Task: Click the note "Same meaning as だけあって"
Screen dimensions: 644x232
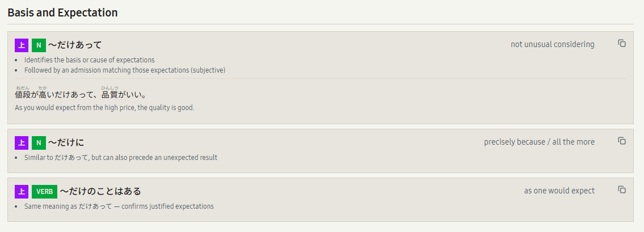Action: tap(119, 206)
